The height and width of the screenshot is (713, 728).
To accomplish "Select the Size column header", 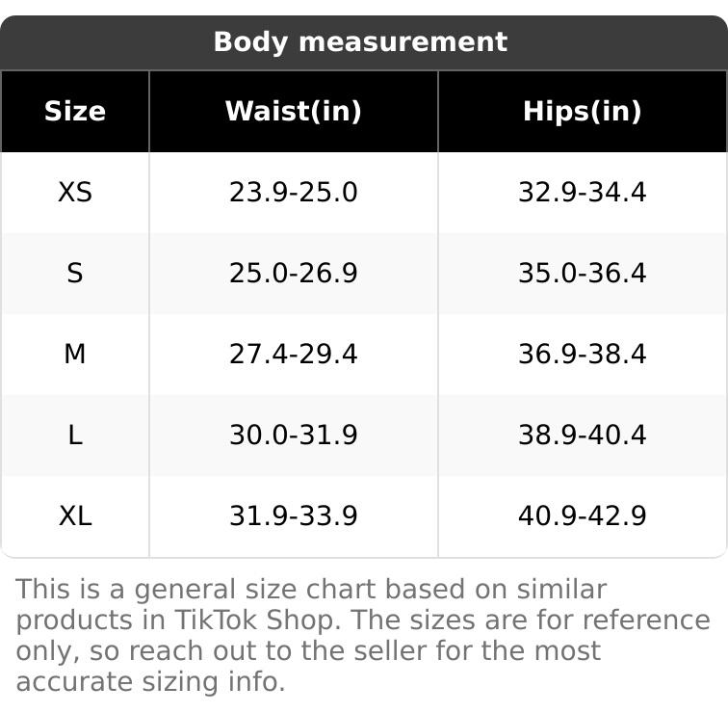I will point(75,112).
